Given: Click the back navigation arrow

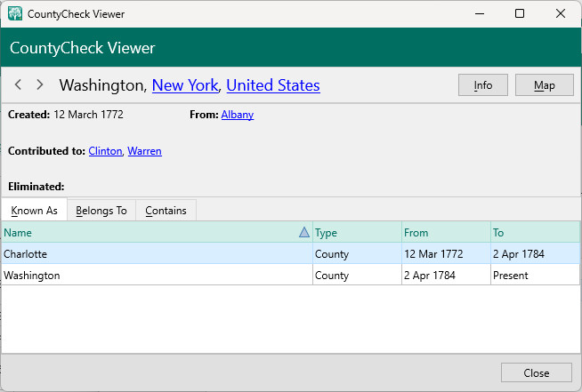Looking at the screenshot, I should tap(19, 85).
